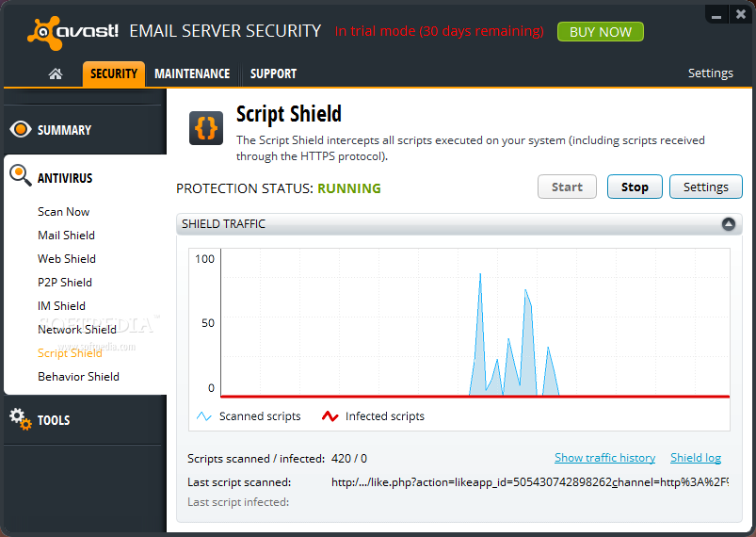Open Script Shield Settings button
Image resolution: width=756 pixels, height=537 pixels.
706,187
